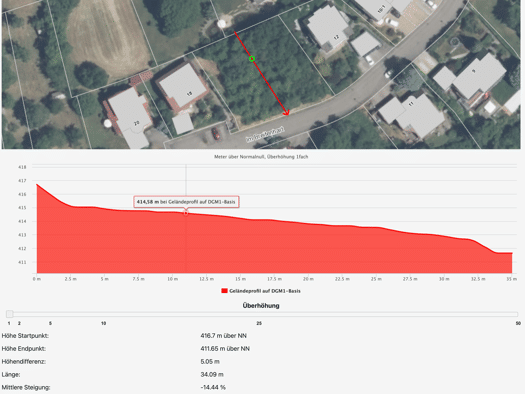Click building number 11 on the map
This screenshot has height=394, width=525.
411,104
